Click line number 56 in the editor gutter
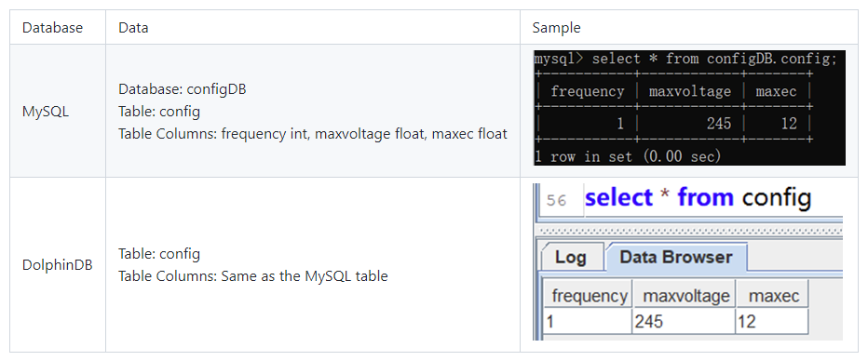This screenshot has height=361, width=868. point(556,200)
